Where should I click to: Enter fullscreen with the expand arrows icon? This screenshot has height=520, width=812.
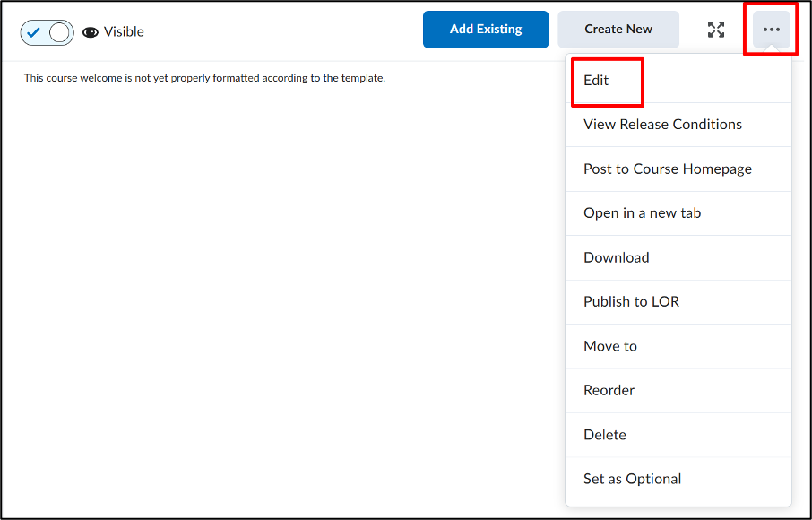pyautogui.click(x=716, y=30)
